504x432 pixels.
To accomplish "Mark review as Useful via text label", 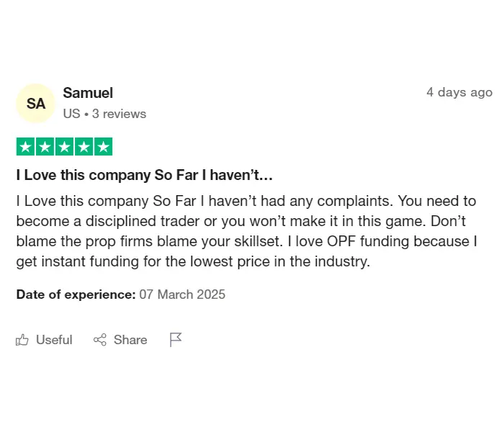I will pos(54,340).
